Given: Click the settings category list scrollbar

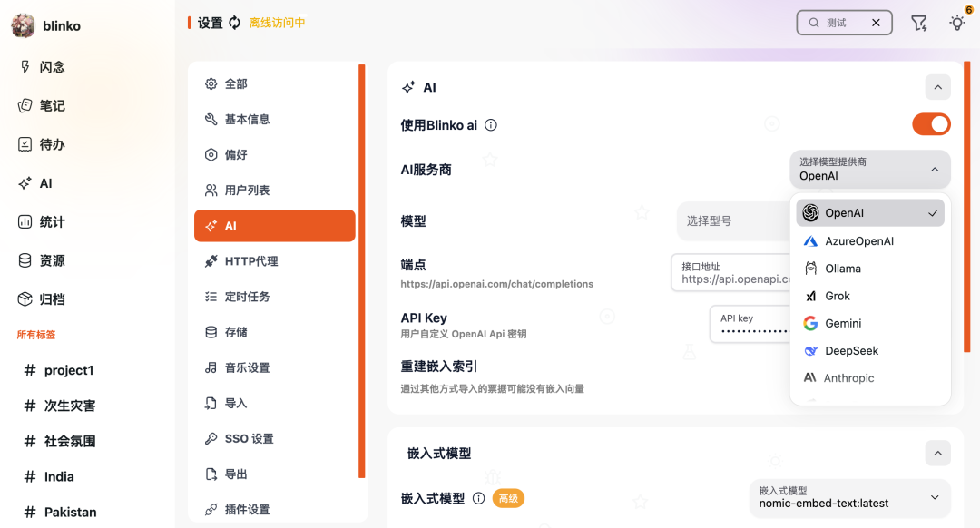Looking at the screenshot, I should point(361,270).
